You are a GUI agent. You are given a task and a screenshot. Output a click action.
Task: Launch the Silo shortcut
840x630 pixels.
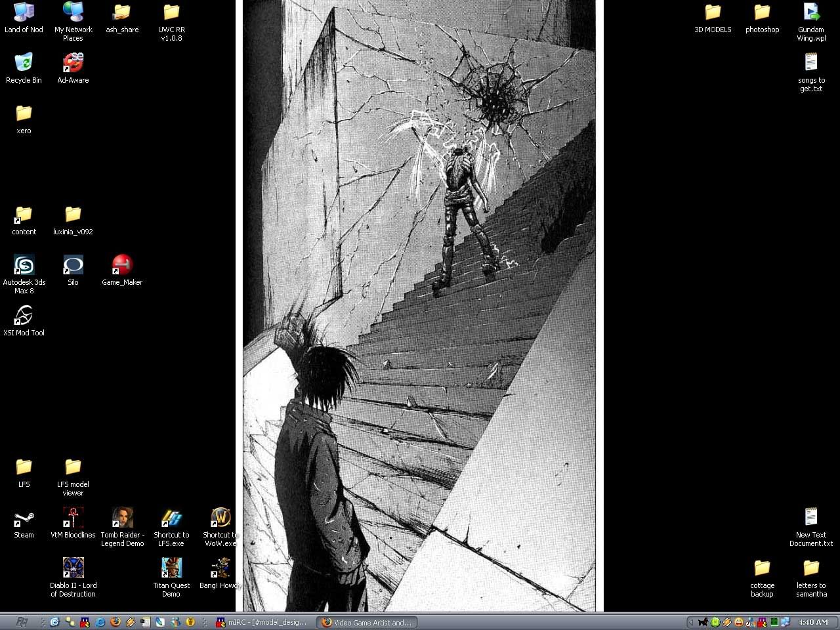click(x=73, y=270)
